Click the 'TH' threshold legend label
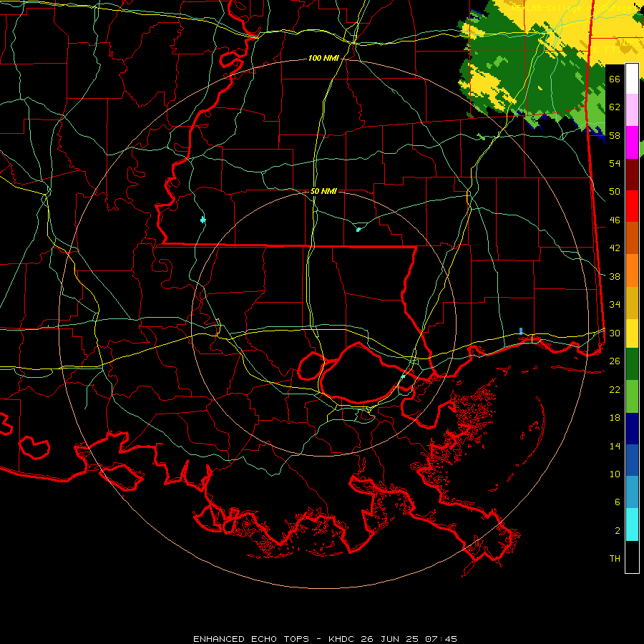Image resolution: width=644 pixels, height=644 pixels. click(615, 559)
